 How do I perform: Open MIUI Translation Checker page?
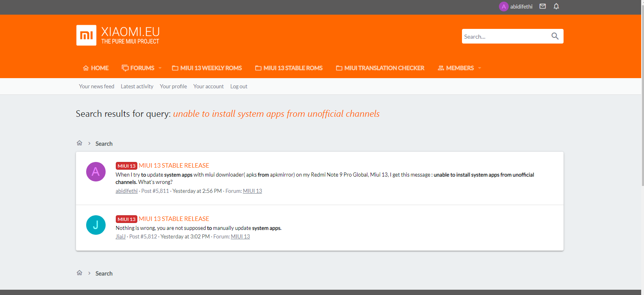[x=380, y=68]
